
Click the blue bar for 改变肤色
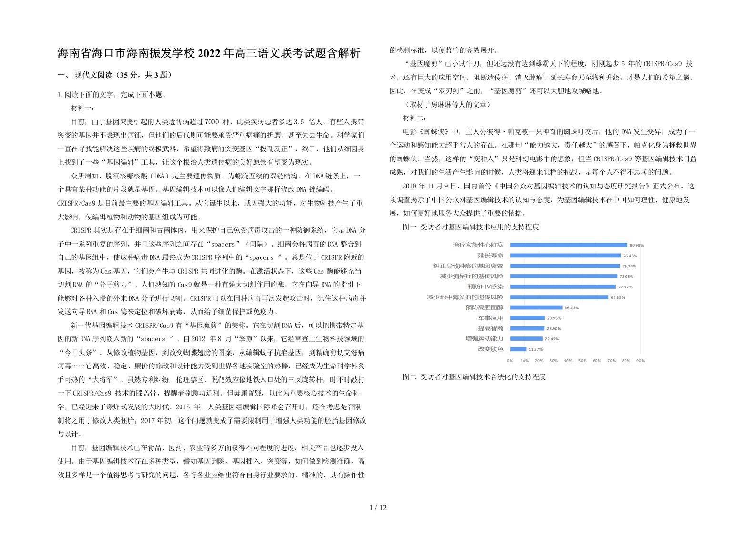coord(518,349)
